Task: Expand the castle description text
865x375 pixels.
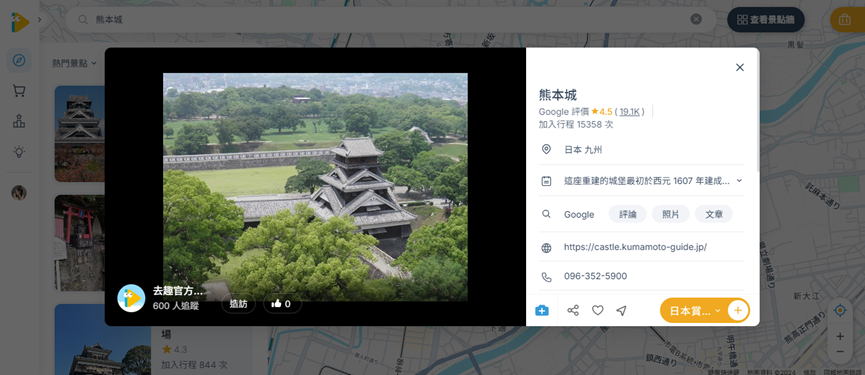Action: 739,180
